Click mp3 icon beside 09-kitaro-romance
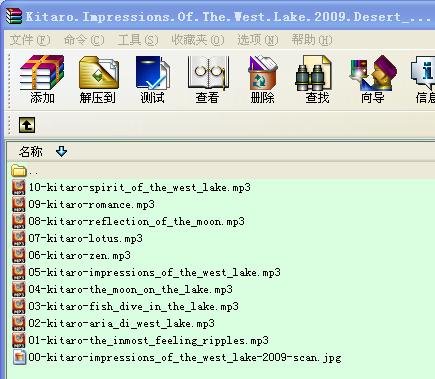This screenshot has height=379, width=435. [x=19, y=204]
